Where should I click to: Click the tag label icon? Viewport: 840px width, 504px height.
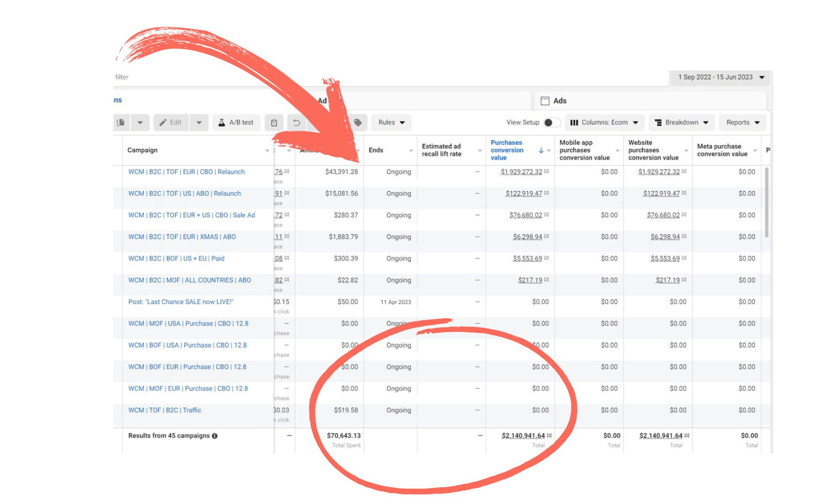click(358, 123)
